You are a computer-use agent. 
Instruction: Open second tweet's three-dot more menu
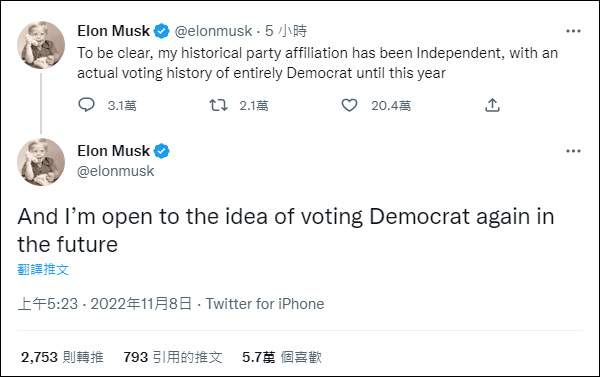pos(573,151)
